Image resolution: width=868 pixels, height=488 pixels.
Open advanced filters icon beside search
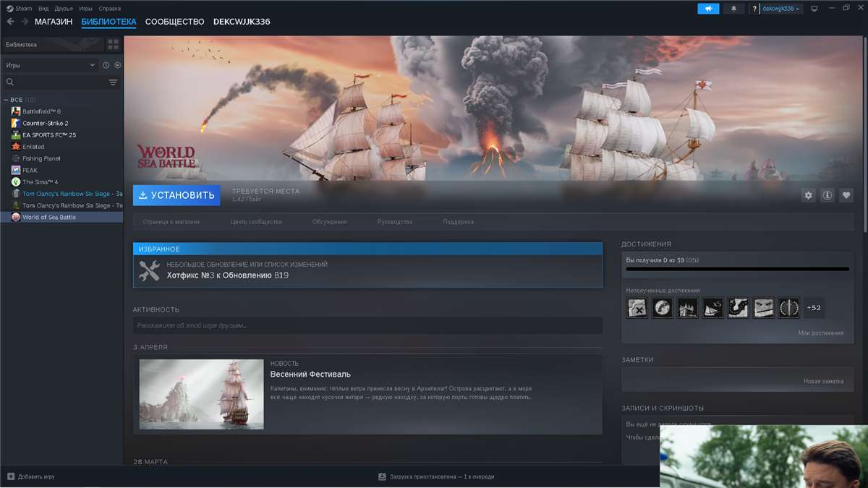tap(113, 82)
